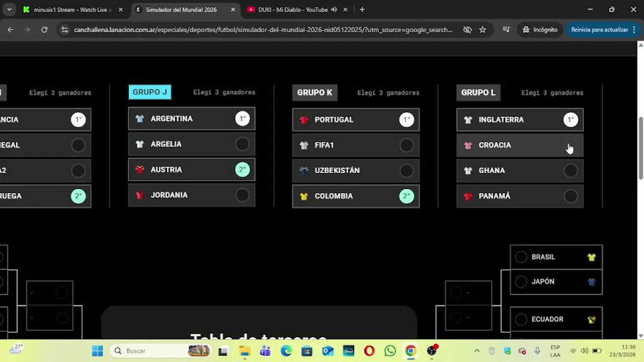
Task: Click Ecuador's jersey in bracket
Action: tap(592, 319)
